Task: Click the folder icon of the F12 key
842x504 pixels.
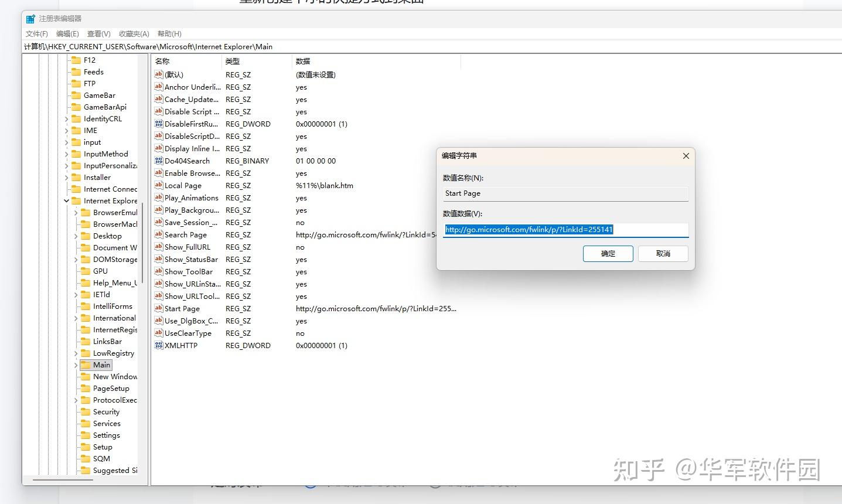Action: [x=76, y=60]
